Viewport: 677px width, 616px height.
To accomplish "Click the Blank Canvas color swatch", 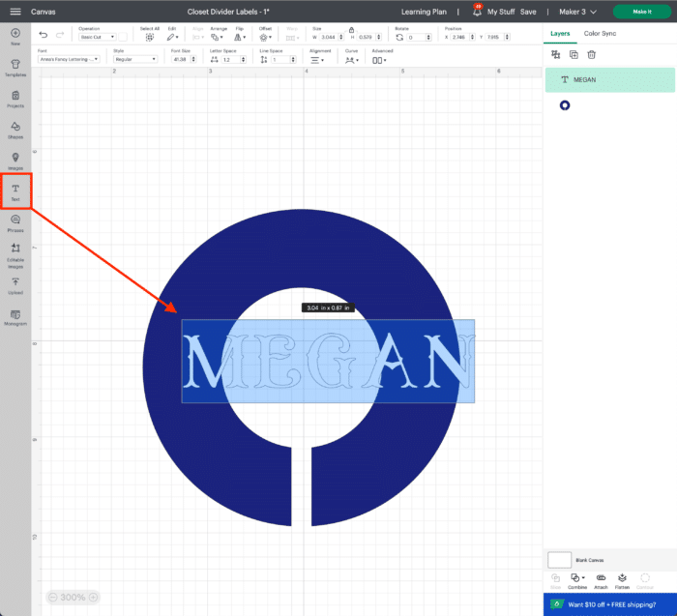I will click(x=559, y=560).
